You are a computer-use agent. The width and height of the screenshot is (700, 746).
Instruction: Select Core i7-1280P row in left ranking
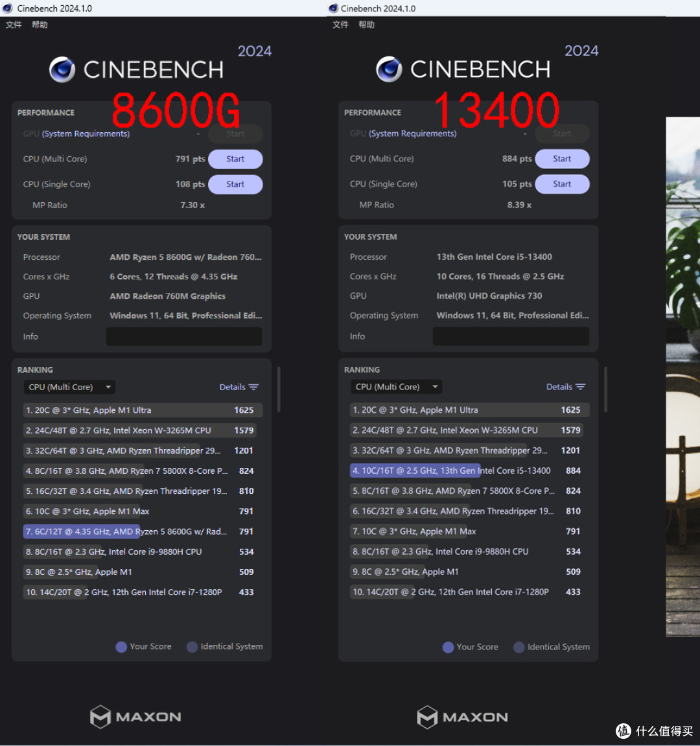(143, 592)
